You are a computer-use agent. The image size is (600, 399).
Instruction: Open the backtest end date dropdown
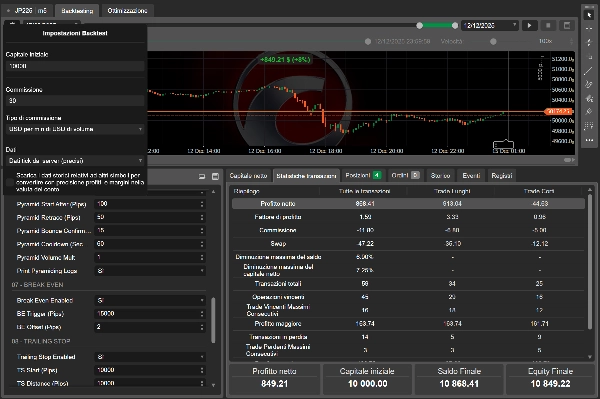490,26
